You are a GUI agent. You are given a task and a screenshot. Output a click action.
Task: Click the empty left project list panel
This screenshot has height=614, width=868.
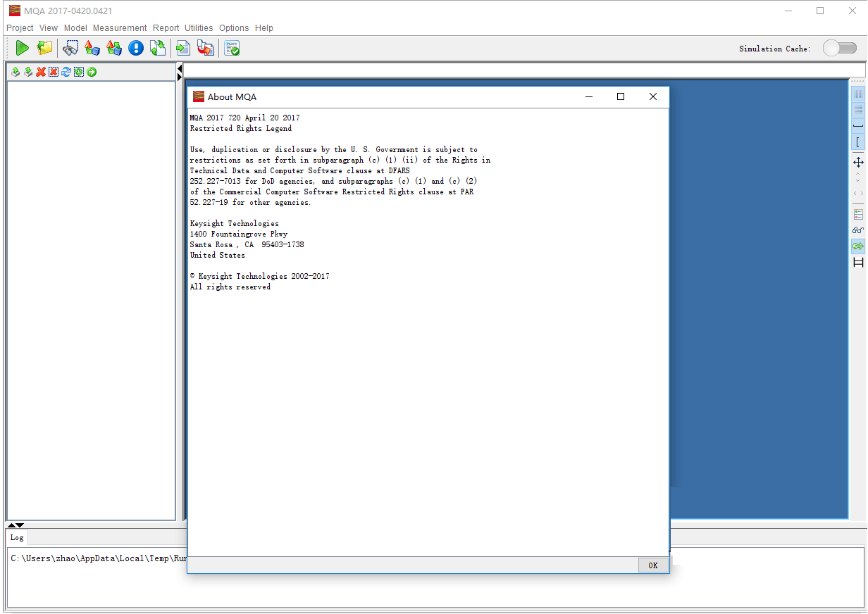click(92, 301)
